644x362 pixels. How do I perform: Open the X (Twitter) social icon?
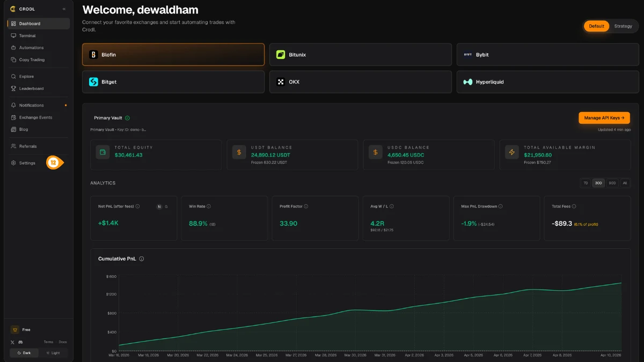click(x=12, y=342)
